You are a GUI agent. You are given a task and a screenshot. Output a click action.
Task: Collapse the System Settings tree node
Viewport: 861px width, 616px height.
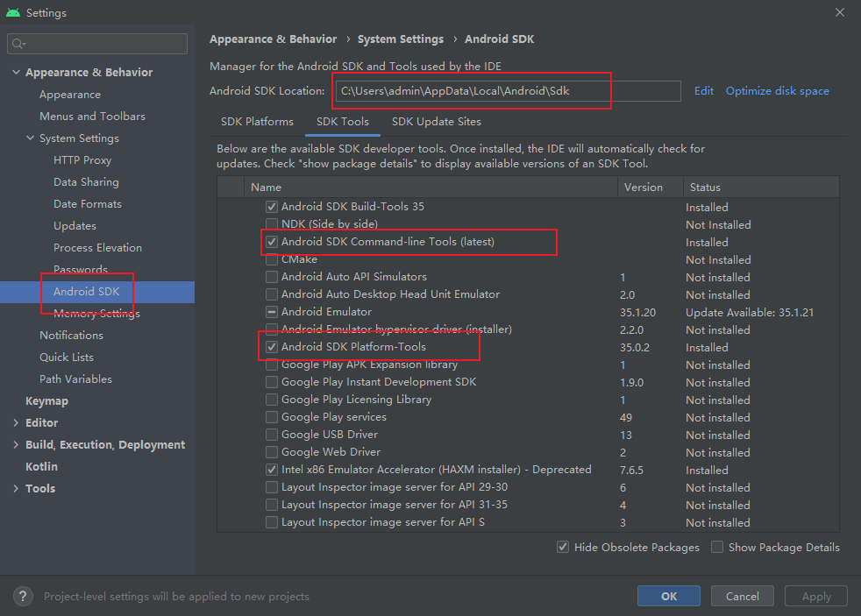tap(30, 138)
